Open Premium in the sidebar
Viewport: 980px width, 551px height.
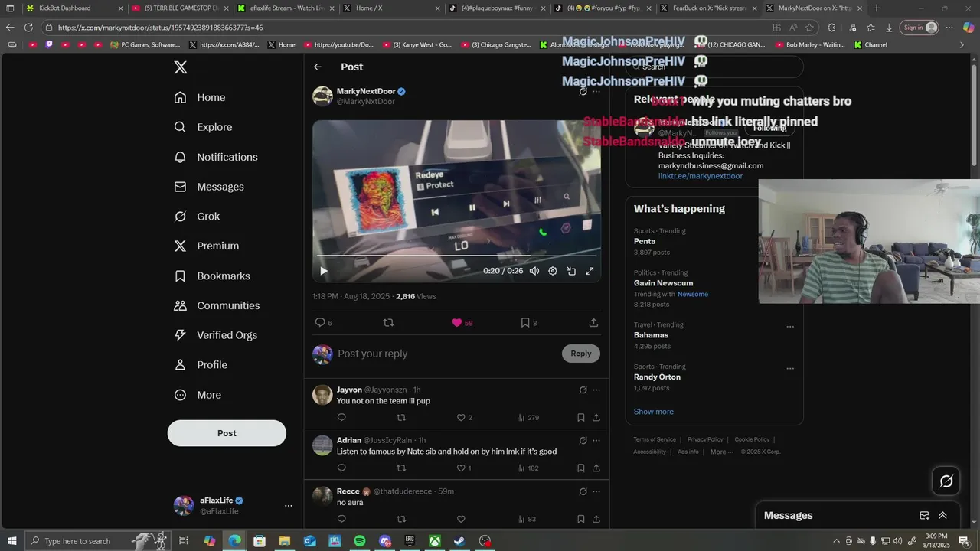(207, 246)
